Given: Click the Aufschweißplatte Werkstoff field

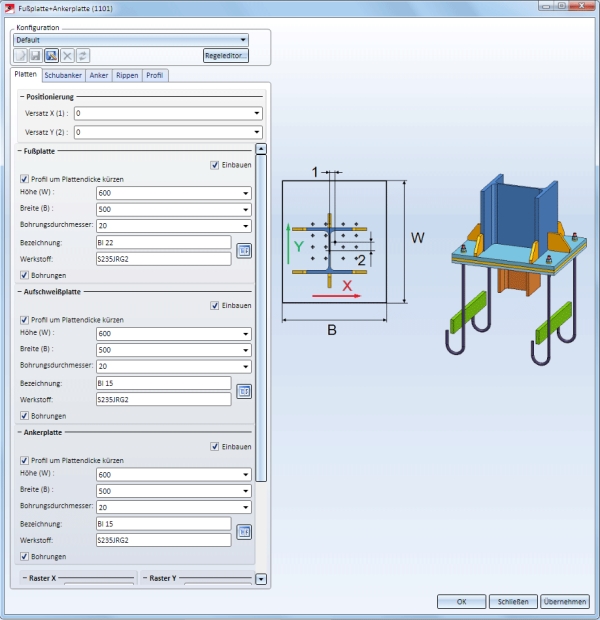Looking at the screenshot, I should pyautogui.click(x=164, y=399).
